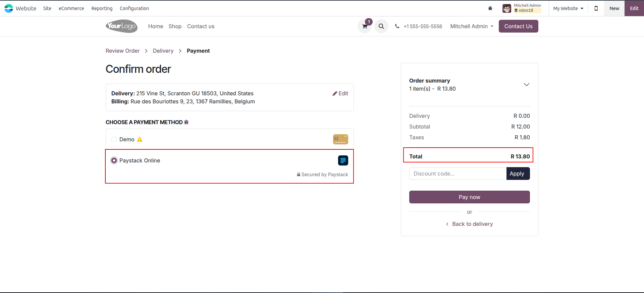Click the Odoo Website app icon
This screenshot has width=644, height=293.
(x=9, y=8)
